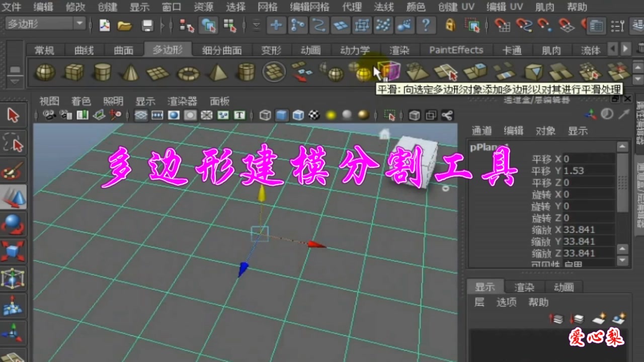Toggle isolate select in viewport toolbar

(390, 116)
